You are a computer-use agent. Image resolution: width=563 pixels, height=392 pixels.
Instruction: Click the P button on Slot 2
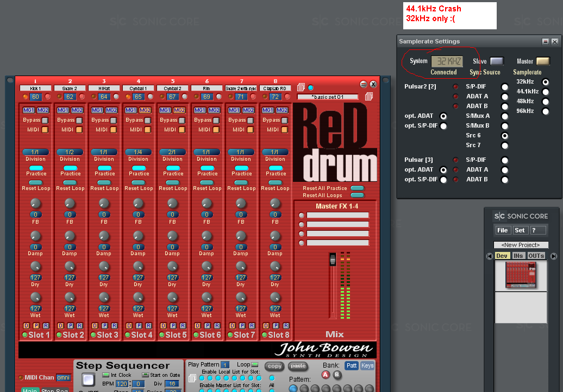tap(71, 326)
